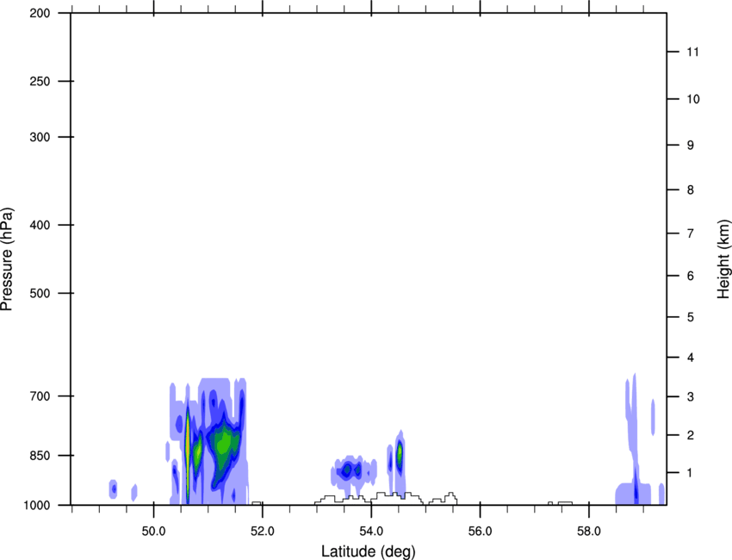Click the 58.0 latitude tick label
This screenshot has width=732, height=560.
click(x=589, y=532)
